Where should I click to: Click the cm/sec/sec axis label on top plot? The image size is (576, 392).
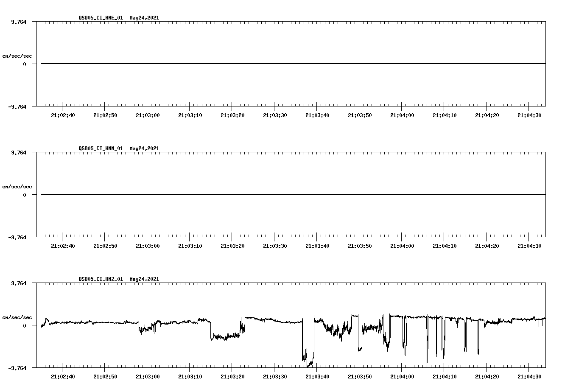pos(17,55)
